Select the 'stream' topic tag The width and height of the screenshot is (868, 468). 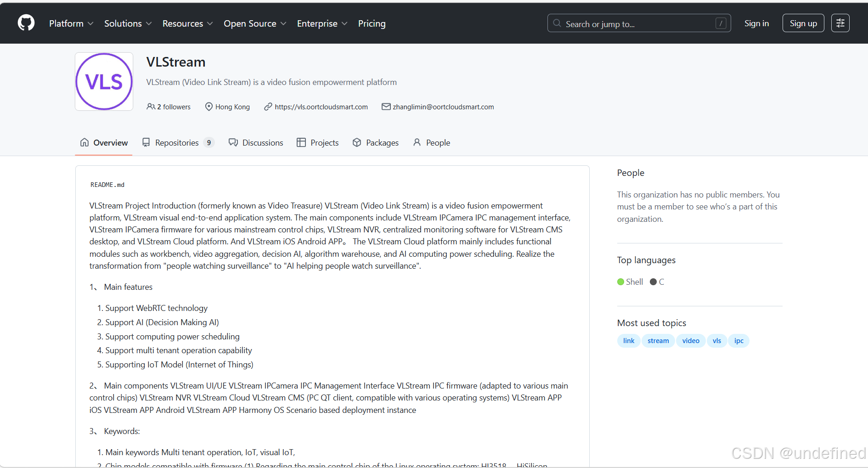point(658,341)
